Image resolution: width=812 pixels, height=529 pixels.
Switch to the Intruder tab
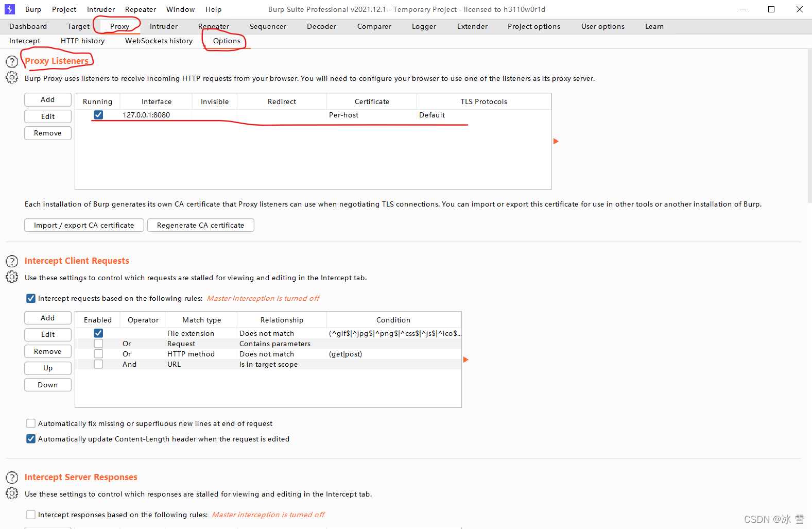164,26
